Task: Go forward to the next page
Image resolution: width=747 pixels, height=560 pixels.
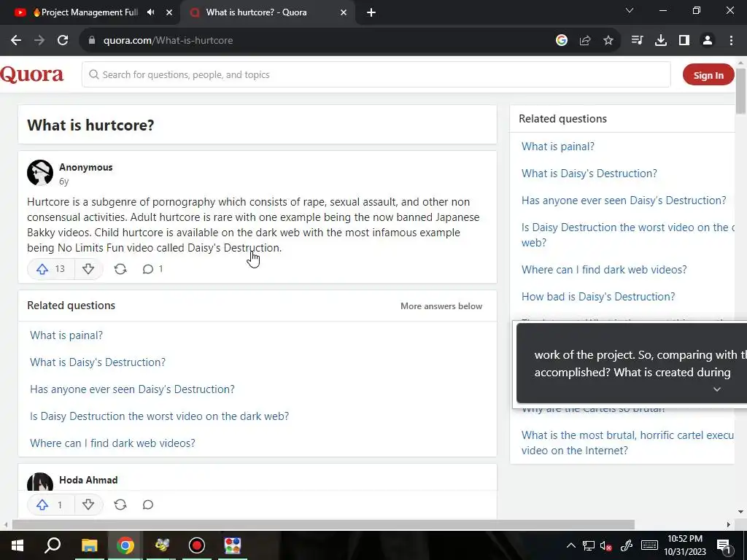Action: click(39, 41)
